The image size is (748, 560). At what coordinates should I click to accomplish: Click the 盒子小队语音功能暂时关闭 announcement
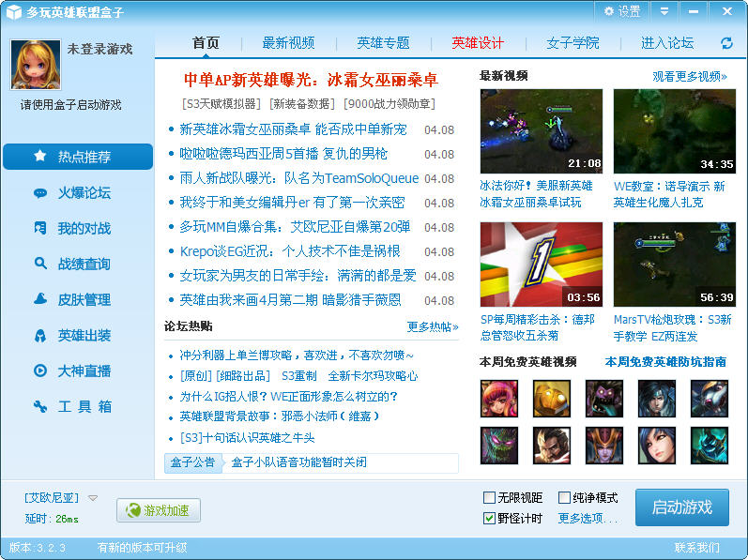pyautogui.click(x=298, y=462)
